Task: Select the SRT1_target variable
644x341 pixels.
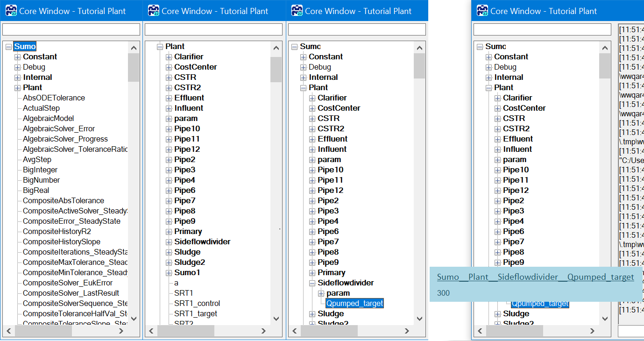Action: tap(195, 314)
